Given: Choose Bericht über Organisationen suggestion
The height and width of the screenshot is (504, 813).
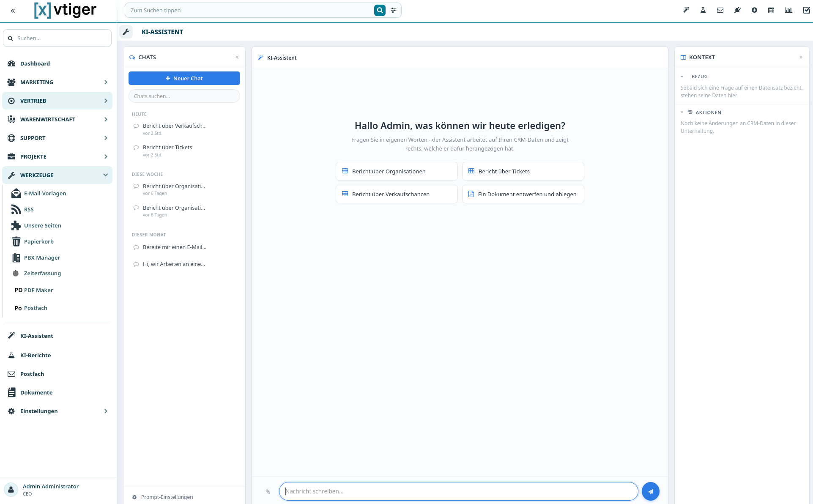Looking at the screenshot, I should tap(397, 171).
